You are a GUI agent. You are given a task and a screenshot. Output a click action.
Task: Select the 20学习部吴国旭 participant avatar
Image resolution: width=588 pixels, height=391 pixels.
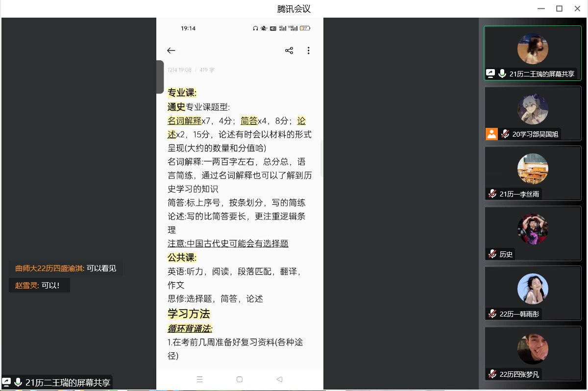coord(533,109)
